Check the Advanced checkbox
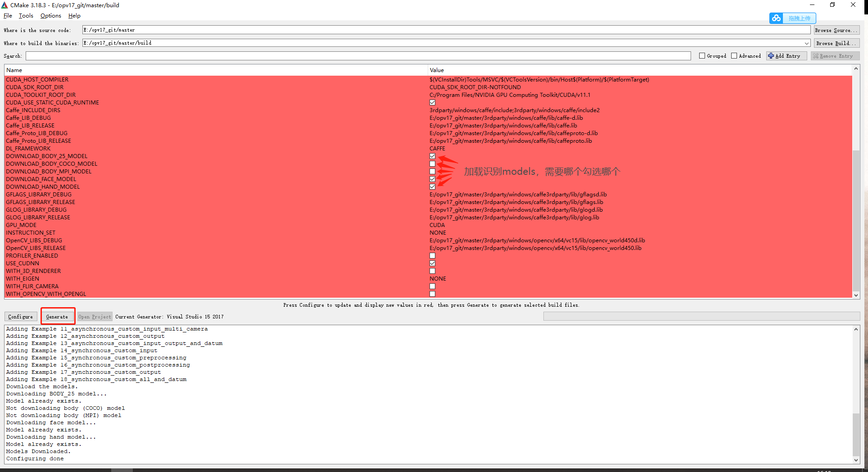 click(734, 55)
